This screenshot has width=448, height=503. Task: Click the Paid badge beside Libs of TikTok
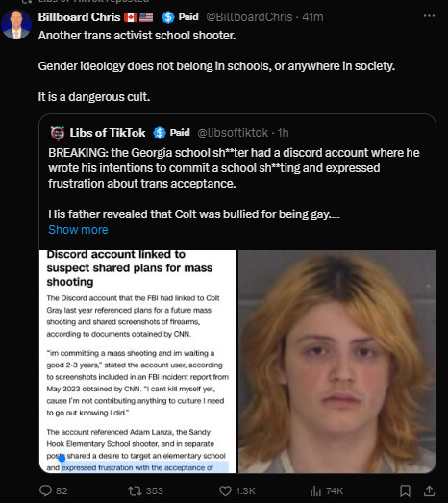(171, 133)
